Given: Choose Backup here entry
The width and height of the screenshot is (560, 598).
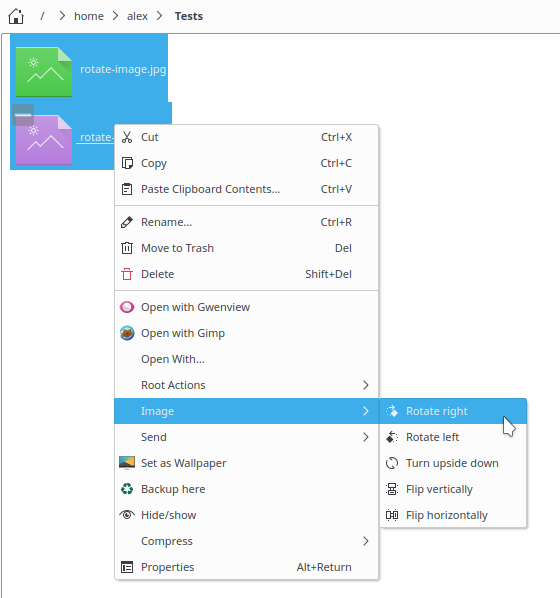Looking at the screenshot, I should tap(246, 489).
